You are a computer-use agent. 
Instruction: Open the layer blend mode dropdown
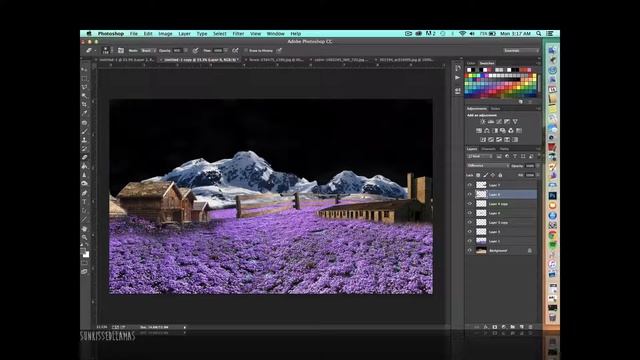pyautogui.click(x=488, y=166)
